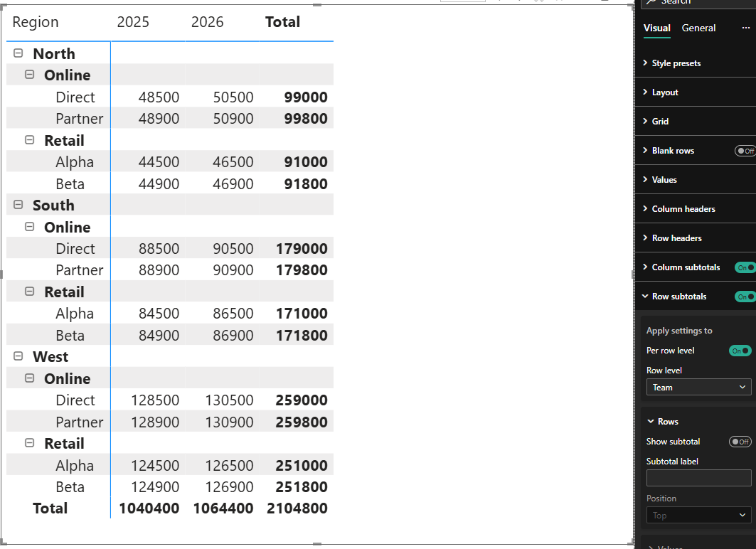Click the 2026 column header
The width and height of the screenshot is (756, 549).
coord(208,22)
